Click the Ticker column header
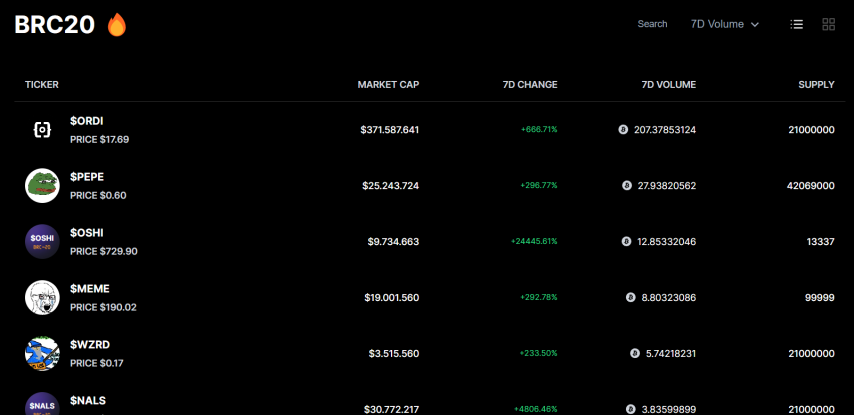 tap(42, 85)
